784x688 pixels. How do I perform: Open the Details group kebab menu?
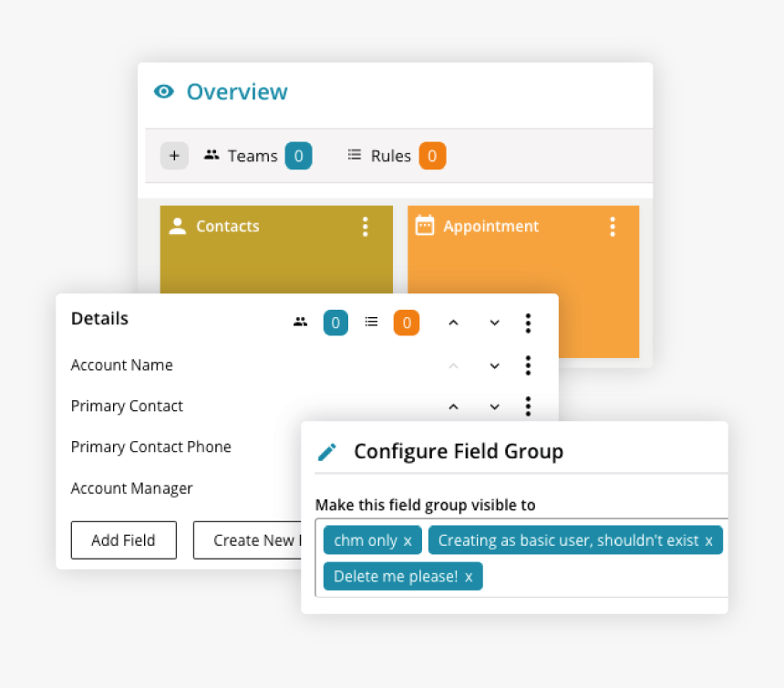(528, 323)
